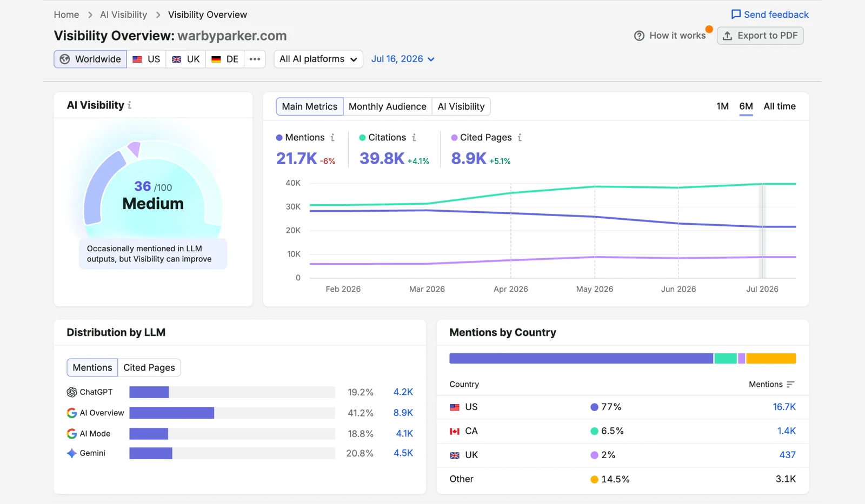
Task: Go to Home breadcrumb link
Action: pos(66,15)
